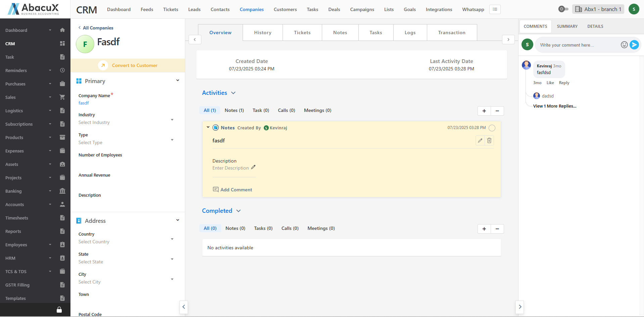The image size is (644, 317).
Task: Click the Write your comment input field
Action: (577, 45)
